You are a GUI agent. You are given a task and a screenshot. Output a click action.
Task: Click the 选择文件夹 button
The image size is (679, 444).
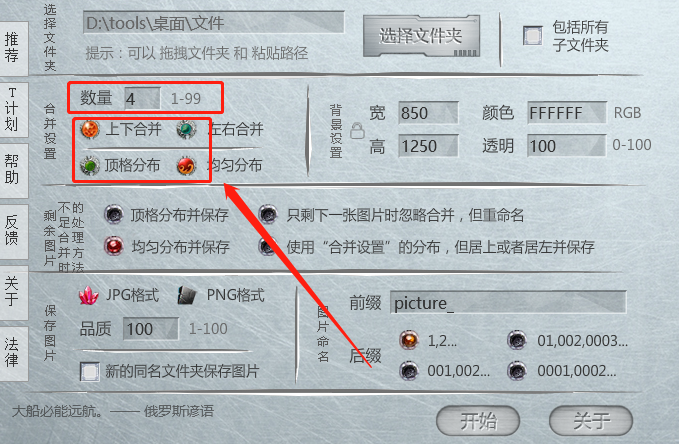[x=421, y=36]
